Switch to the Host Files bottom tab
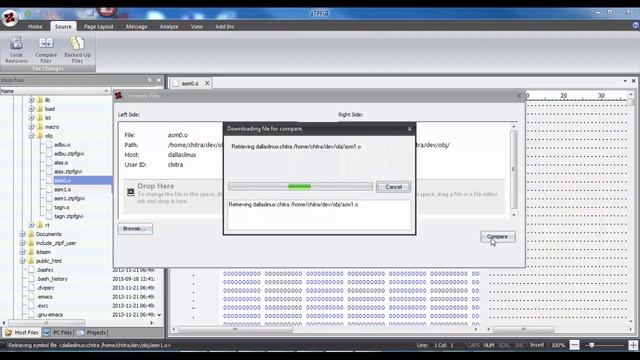The width and height of the screenshot is (640, 360). click(x=22, y=333)
